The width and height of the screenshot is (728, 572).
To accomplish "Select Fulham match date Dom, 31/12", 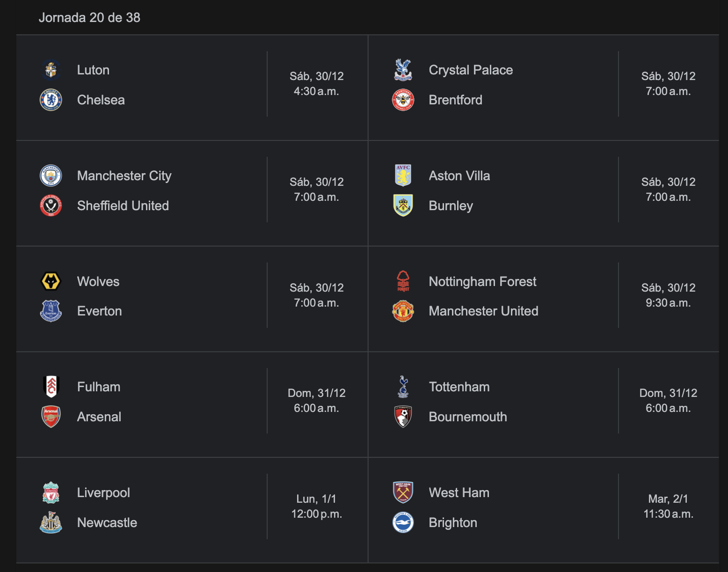I will pyautogui.click(x=316, y=393).
